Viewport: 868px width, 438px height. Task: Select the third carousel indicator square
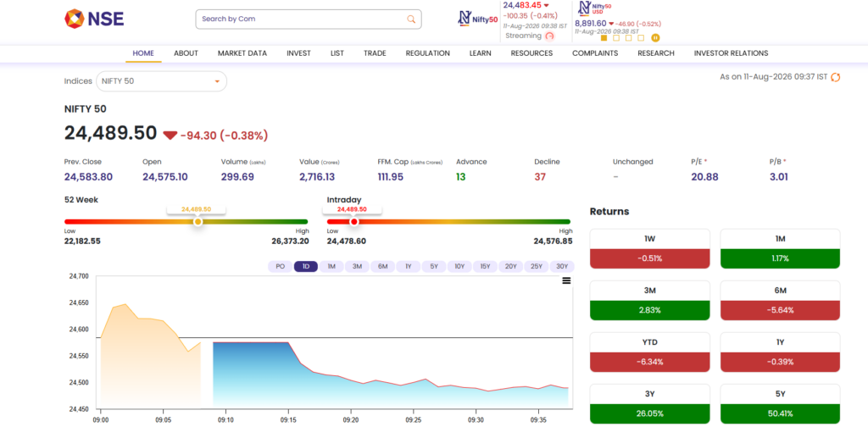point(628,37)
